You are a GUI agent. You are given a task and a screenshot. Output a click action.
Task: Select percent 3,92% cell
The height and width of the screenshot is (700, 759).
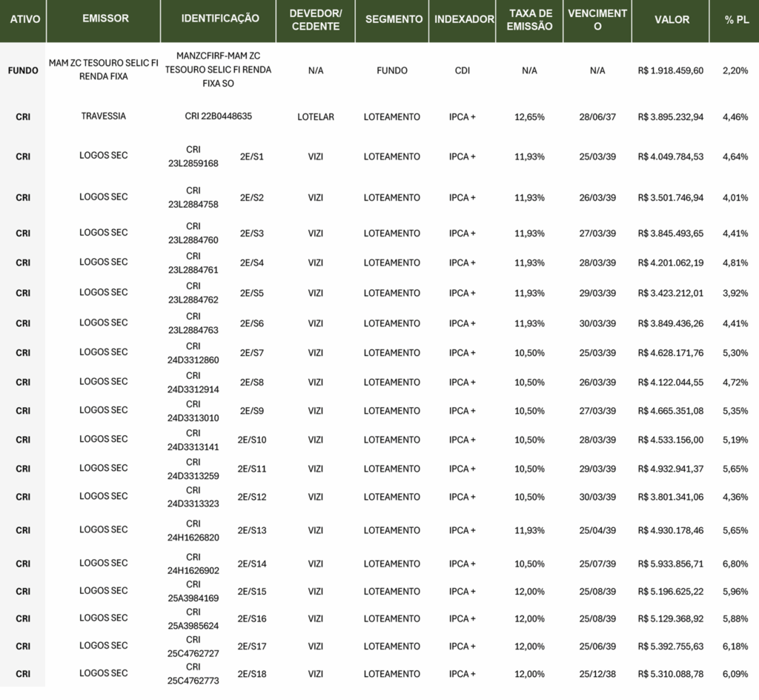click(x=735, y=294)
